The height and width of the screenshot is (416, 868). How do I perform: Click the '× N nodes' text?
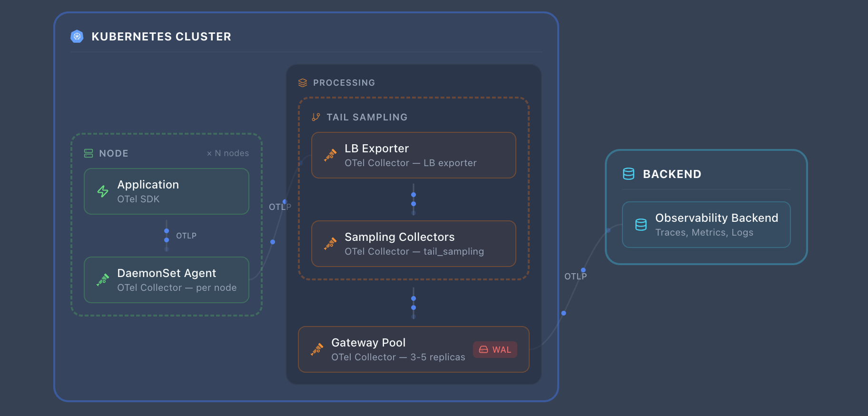point(227,153)
